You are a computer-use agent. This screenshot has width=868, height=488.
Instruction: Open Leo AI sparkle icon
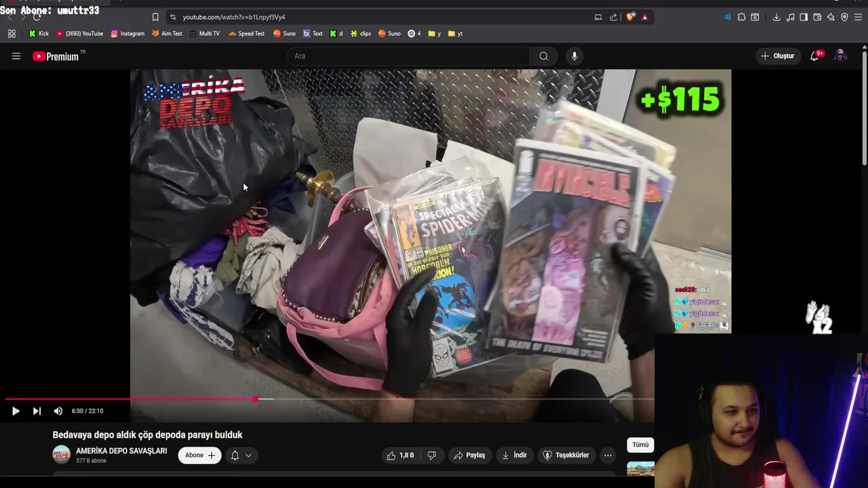tap(831, 17)
